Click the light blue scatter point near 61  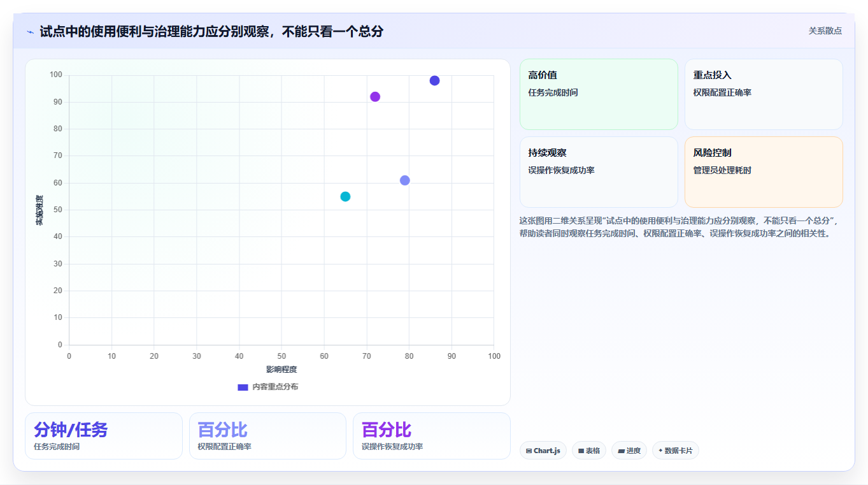(x=404, y=180)
